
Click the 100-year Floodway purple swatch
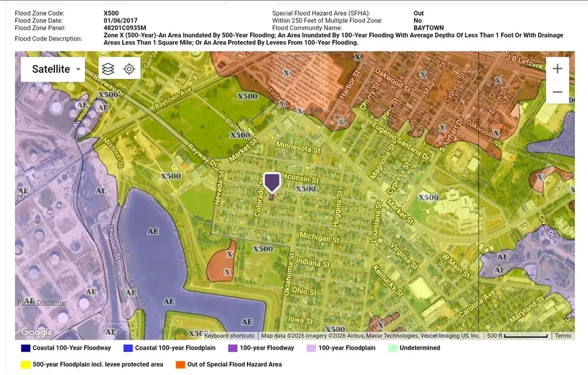[233, 348]
